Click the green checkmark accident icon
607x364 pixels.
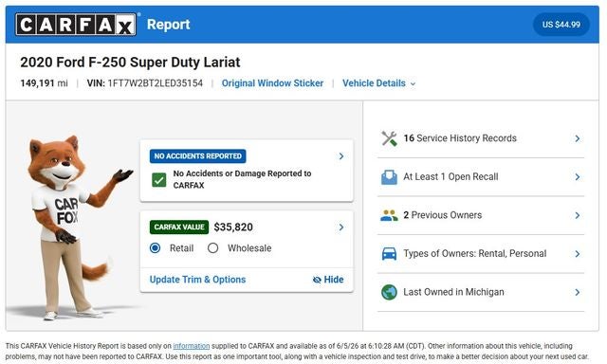(159, 179)
